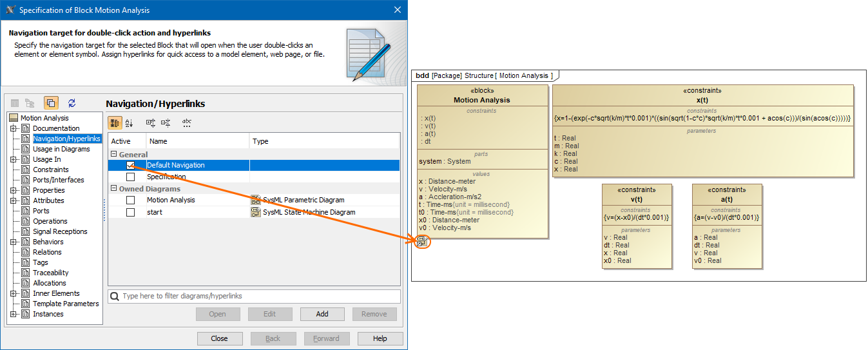Click the Active column header
The width and height of the screenshot is (868, 350).
(127, 141)
